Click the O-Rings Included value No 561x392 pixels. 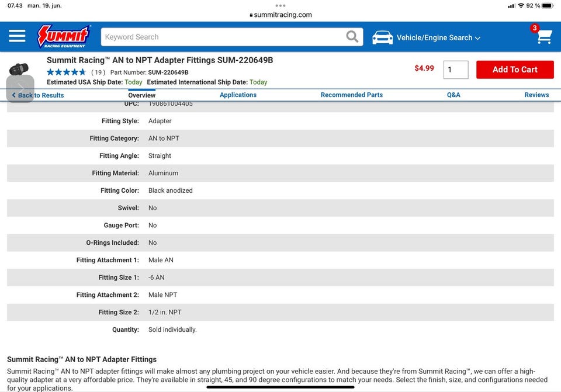[153, 242]
